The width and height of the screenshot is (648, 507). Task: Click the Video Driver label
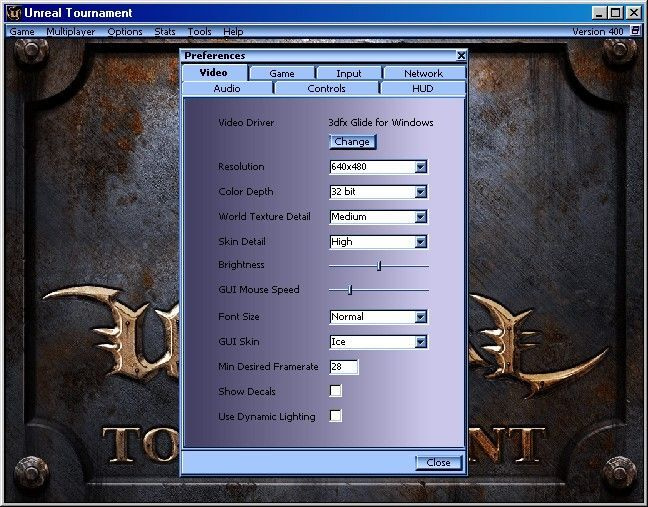click(246, 123)
